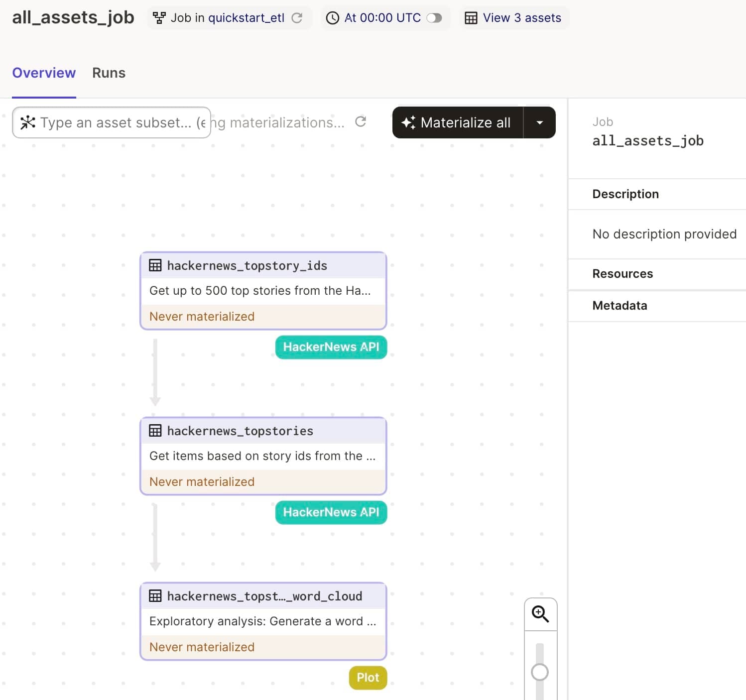Open the Materialize all dropdown arrow
746x700 pixels.
(x=539, y=122)
